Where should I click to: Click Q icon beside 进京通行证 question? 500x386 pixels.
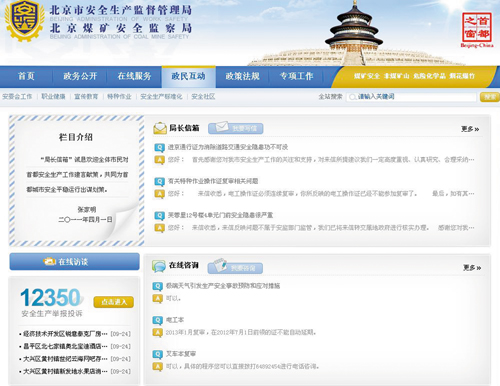click(x=159, y=147)
